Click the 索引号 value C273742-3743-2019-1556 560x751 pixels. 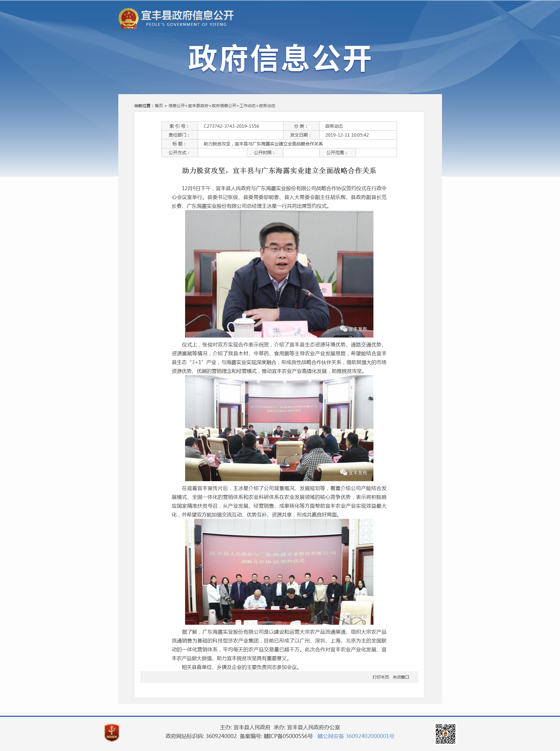[231, 126]
